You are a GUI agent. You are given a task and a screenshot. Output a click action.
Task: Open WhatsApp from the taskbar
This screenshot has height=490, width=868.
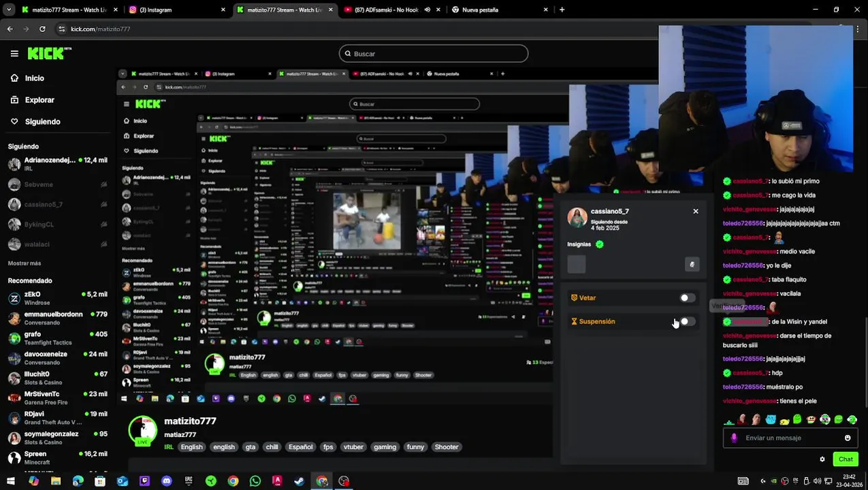click(x=255, y=481)
